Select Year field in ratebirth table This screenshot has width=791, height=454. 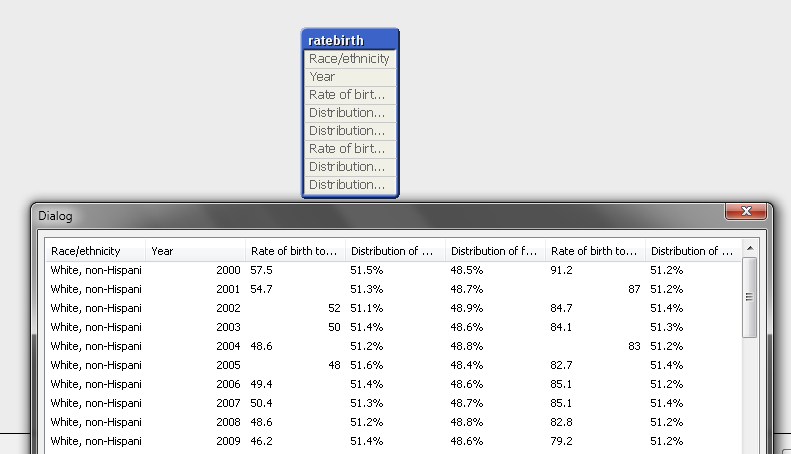point(350,77)
